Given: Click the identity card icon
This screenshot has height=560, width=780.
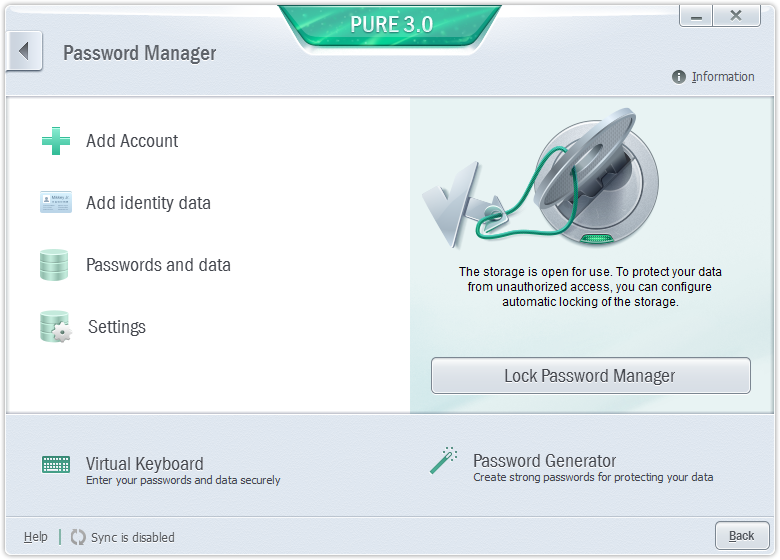Looking at the screenshot, I should (x=56, y=202).
